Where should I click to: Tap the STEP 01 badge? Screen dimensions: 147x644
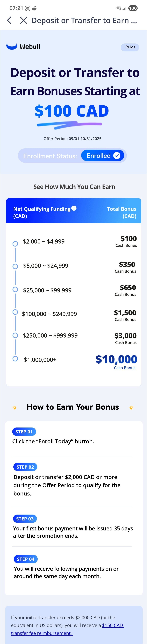point(24,432)
